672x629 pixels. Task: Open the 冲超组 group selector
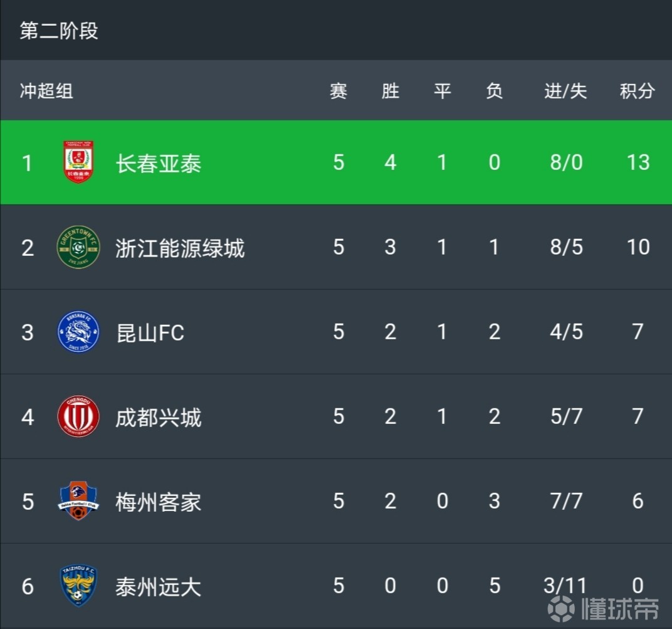tap(45, 91)
